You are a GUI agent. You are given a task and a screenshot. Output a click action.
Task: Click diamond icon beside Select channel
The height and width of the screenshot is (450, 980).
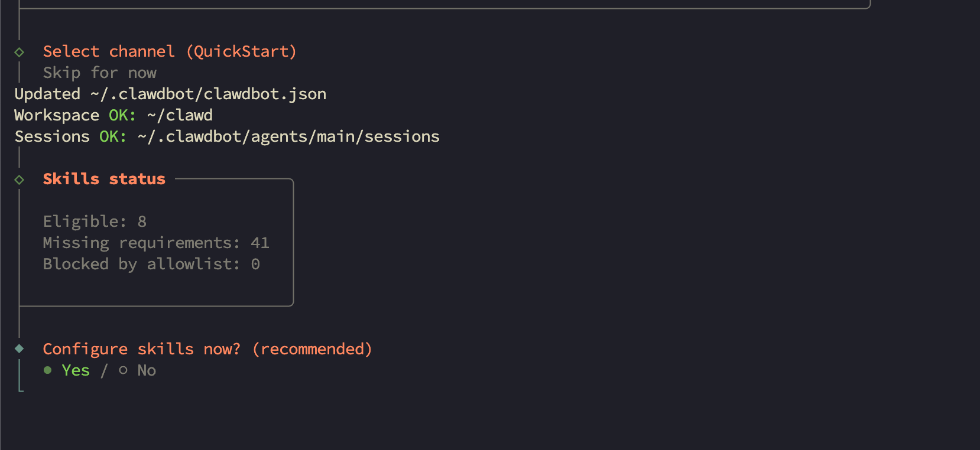tap(20, 52)
